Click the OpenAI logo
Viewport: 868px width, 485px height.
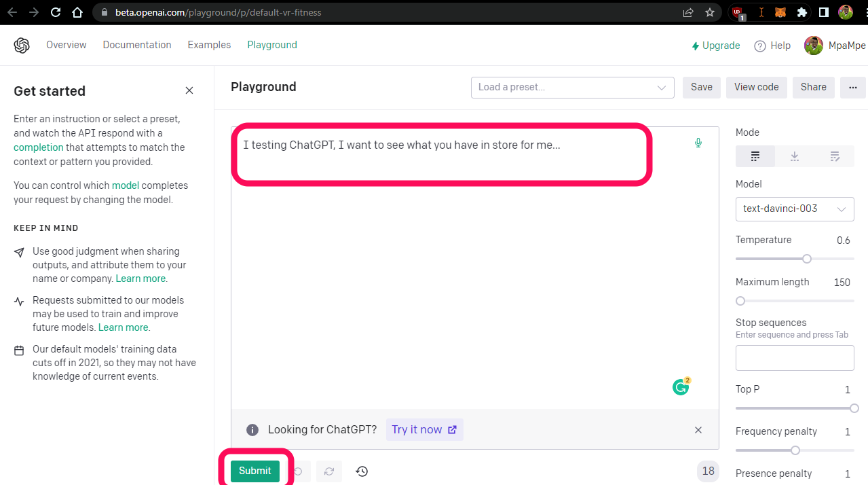(22, 45)
